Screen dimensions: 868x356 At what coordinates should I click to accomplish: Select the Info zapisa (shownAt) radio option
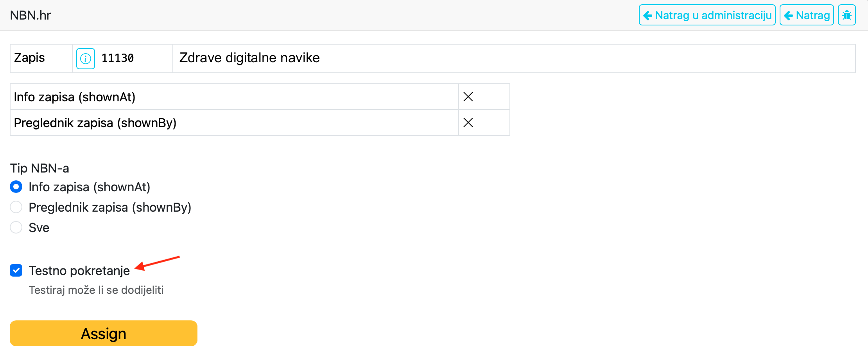[16, 187]
